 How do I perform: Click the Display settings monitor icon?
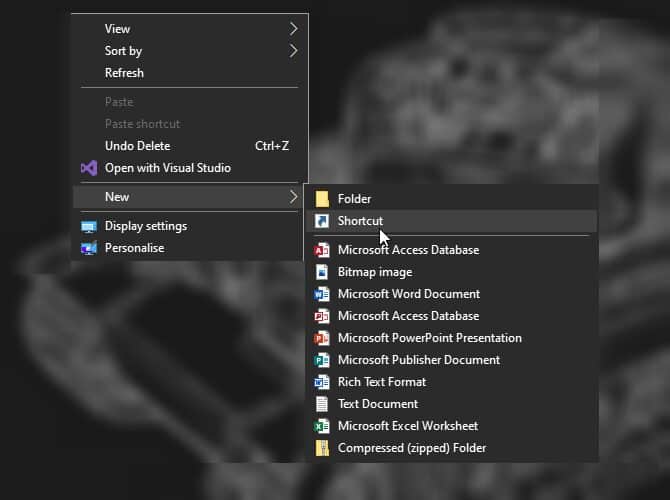[x=89, y=226]
